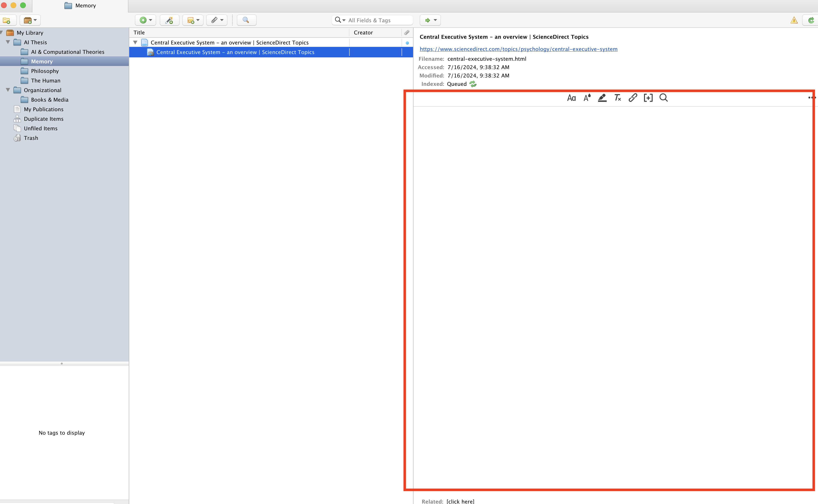This screenshot has width=818, height=504.
Task: Click the highlight text icon
Action: click(602, 98)
